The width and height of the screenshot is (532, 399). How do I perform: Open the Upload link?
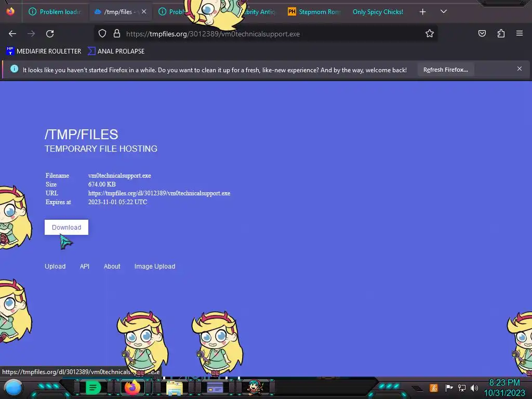[x=55, y=267]
